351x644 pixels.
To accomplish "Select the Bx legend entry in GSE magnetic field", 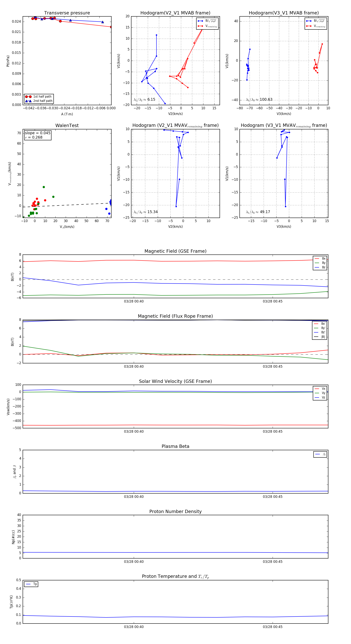I will tap(320, 259).
